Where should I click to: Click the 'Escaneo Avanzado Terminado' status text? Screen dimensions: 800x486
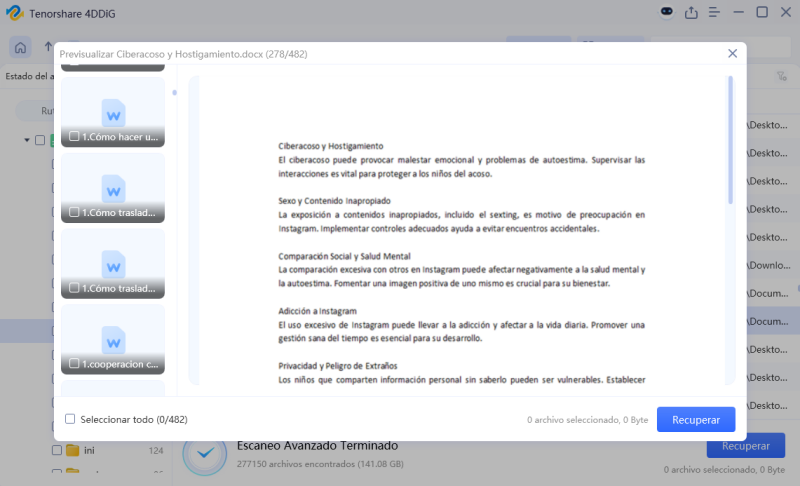point(317,446)
